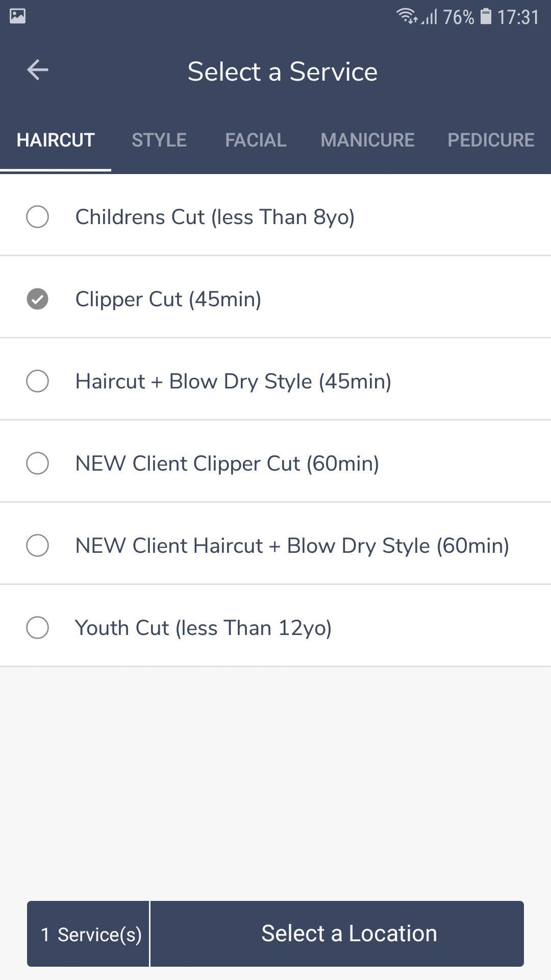The image size is (551, 980).
Task: Tap the back arrow icon
Action: tap(37, 70)
